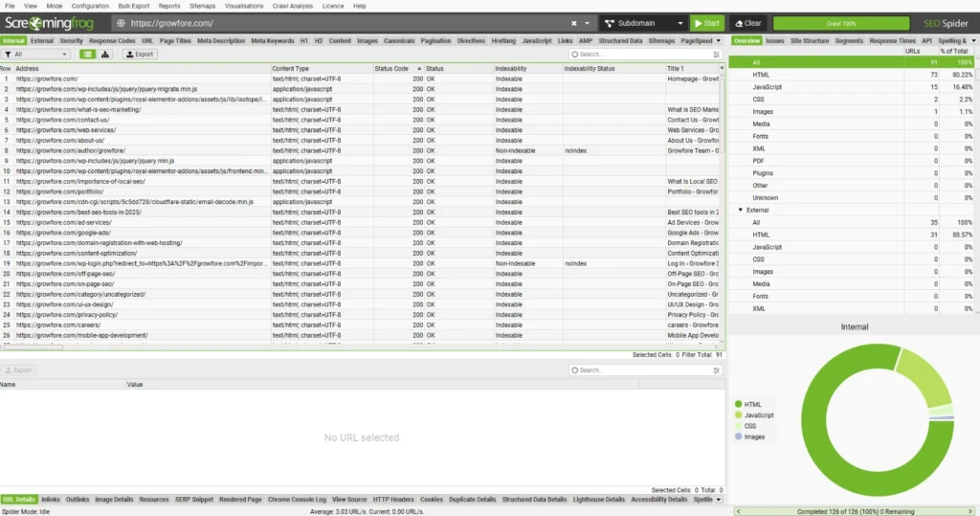
Task: Expand more top tabs dropdown arrow
Action: (718, 40)
